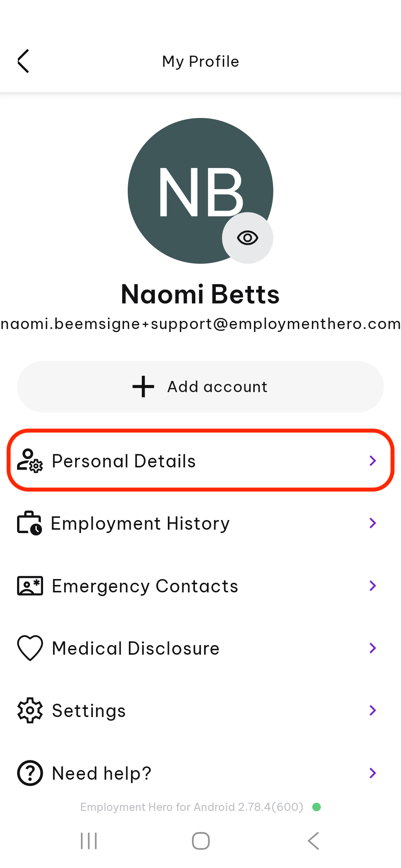This screenshot has width=401, height=868.
Task: Expand Personal Details with its chevron
Action: 373,461
